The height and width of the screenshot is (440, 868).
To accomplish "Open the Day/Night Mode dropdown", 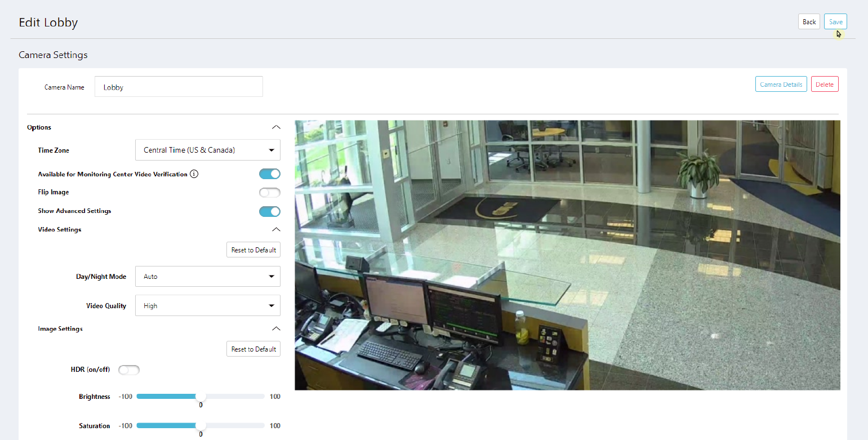I will click(207, 277).
